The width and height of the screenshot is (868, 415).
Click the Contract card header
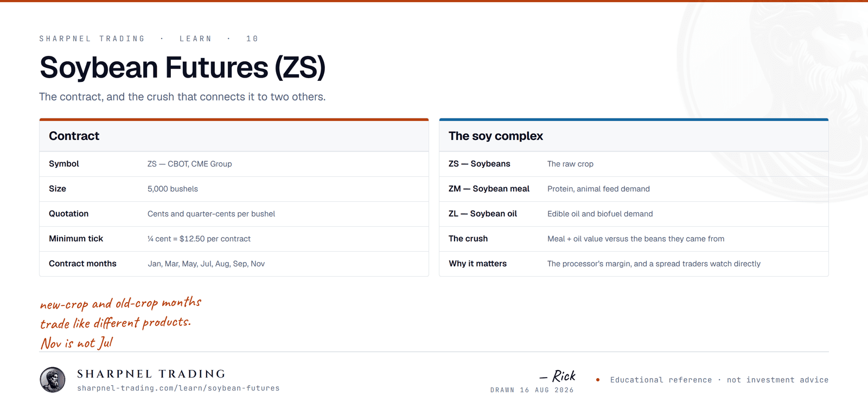pyautogui.click(x=234, y=136)
